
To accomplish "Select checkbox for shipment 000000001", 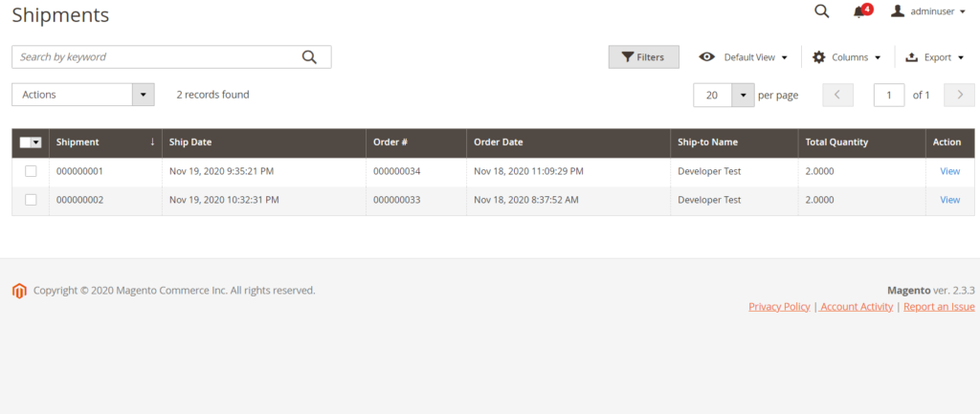I will tap(31, 171).
